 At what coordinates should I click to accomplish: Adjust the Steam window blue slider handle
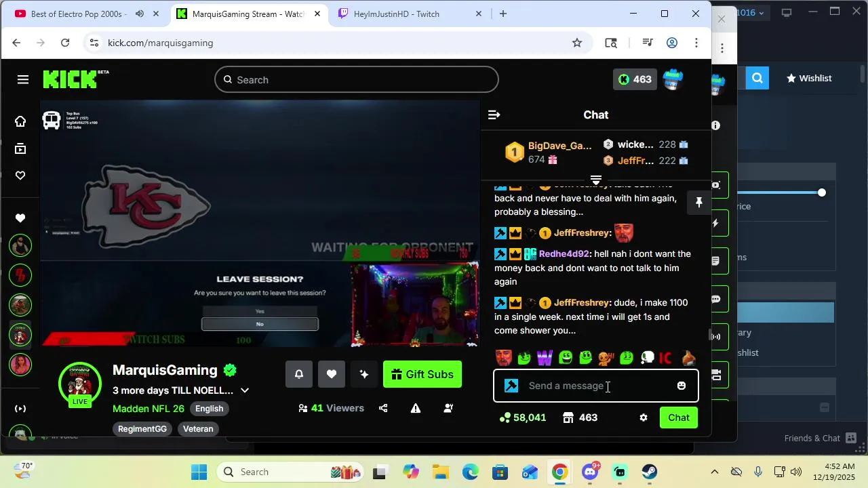click(822, 192)
